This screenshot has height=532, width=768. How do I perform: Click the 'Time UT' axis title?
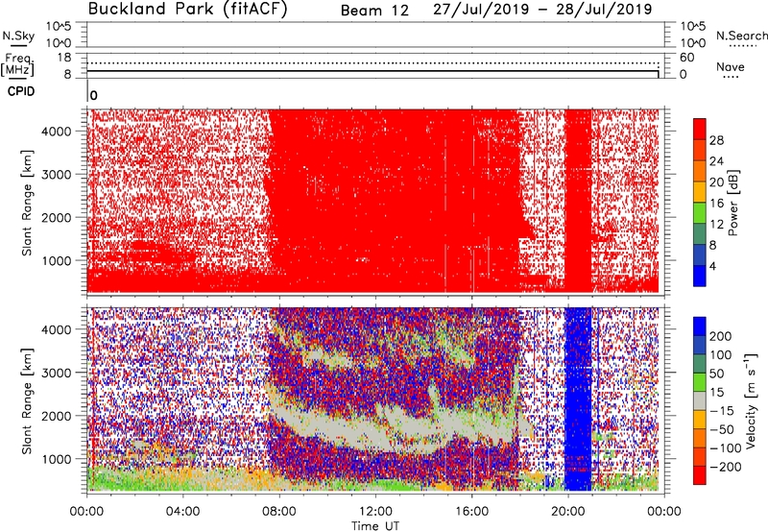pos(375,526)
